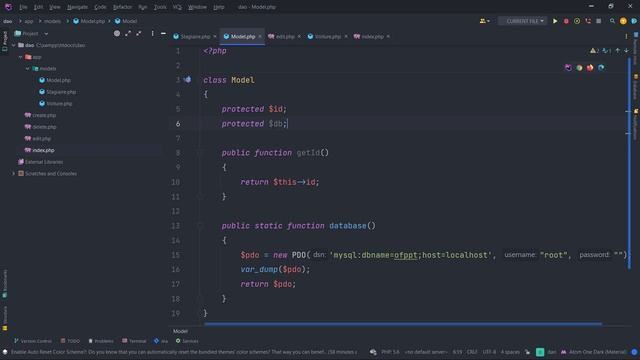Open the Navigate menu
The image size is (640, 360).
77,7
